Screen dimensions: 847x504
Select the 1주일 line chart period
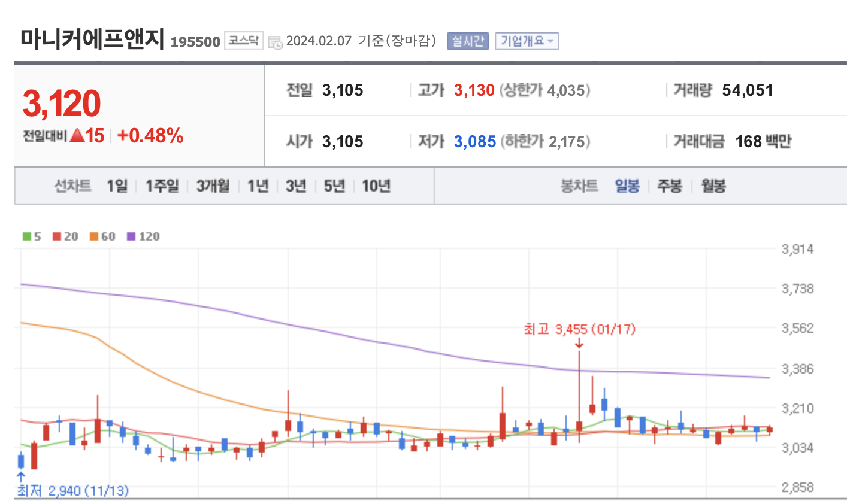click(x=162, y=186)
